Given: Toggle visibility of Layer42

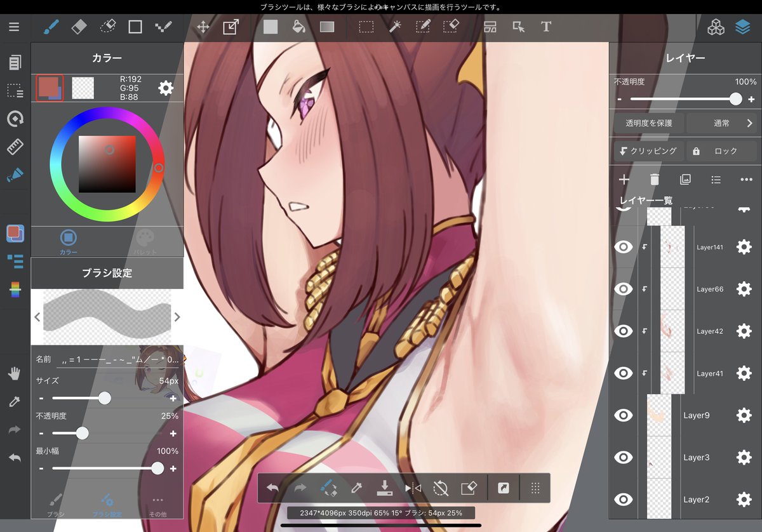Looking at the screenshot, I should coord(624,331).
